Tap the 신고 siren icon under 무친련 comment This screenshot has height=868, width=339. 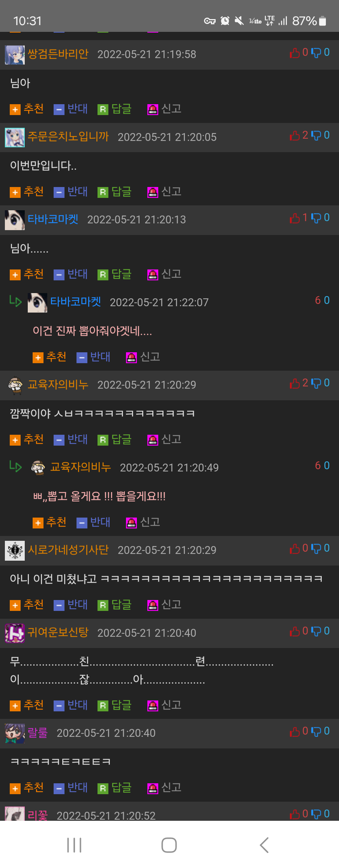click(153, 706)
